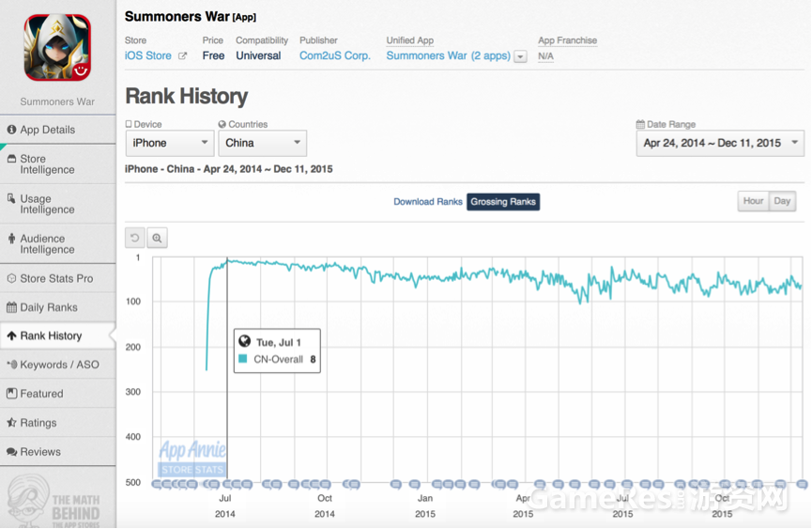Viewport: 812px width, 529px height.
Task: Click the Countries globe icon
Action: pos(222,124)
